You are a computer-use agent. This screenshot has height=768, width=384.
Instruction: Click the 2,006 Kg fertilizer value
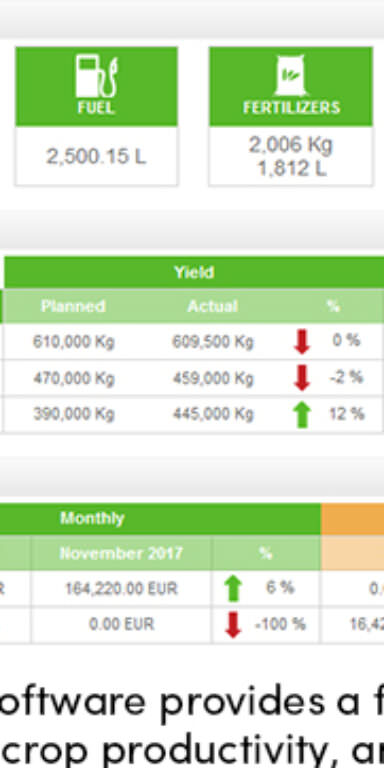[291, 145]
